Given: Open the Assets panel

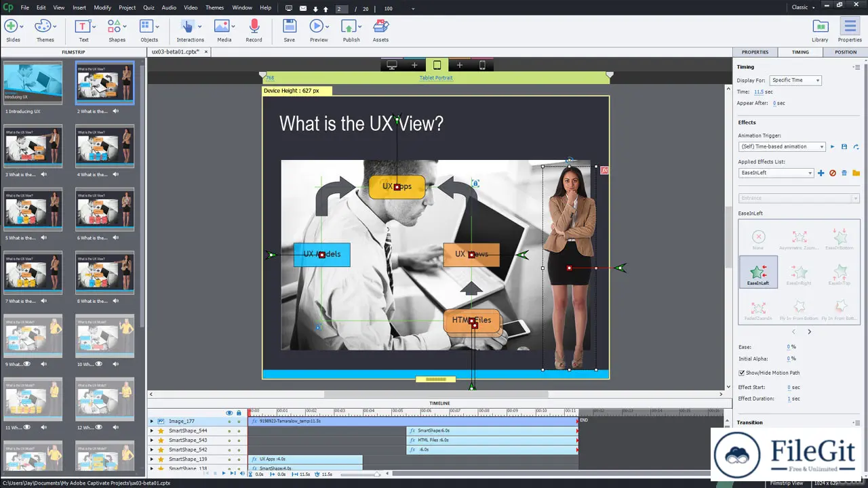Looking at the screenshot, I should [x=380, y=26].
